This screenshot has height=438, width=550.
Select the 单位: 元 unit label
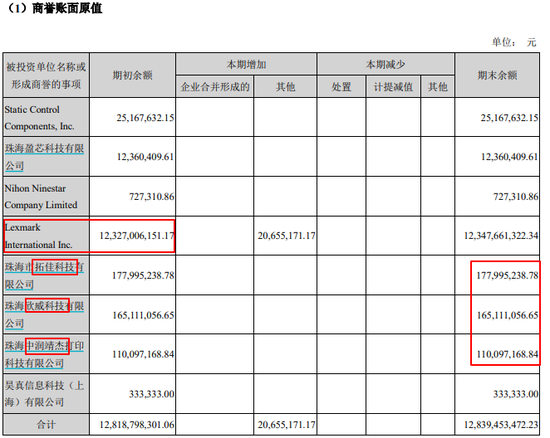pyautogui.click(x=514, y=42)
